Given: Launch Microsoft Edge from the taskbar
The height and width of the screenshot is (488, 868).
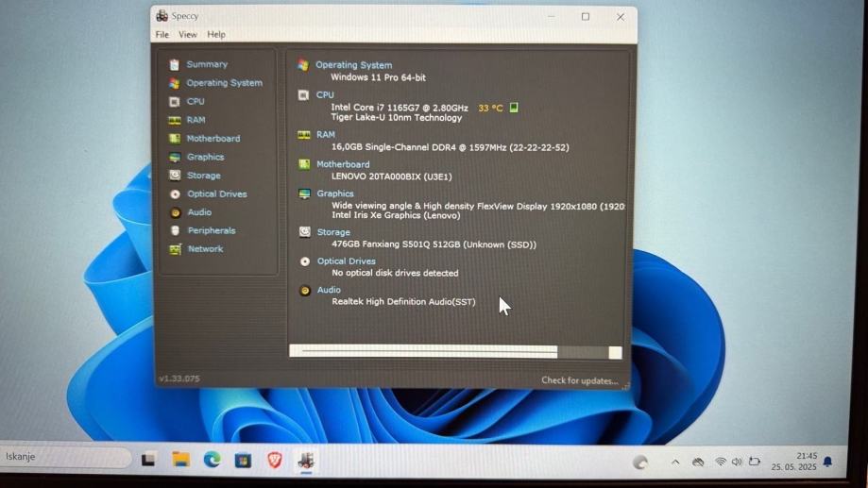Looking at the screenshot, I should pyautogui.click(x=212, y=460).
